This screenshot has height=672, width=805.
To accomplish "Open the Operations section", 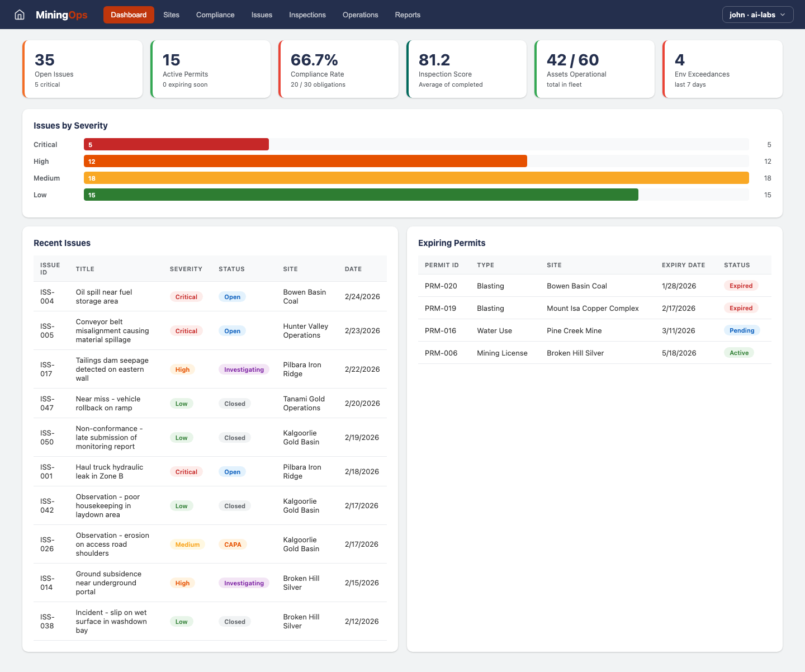I will coord(360,15).
